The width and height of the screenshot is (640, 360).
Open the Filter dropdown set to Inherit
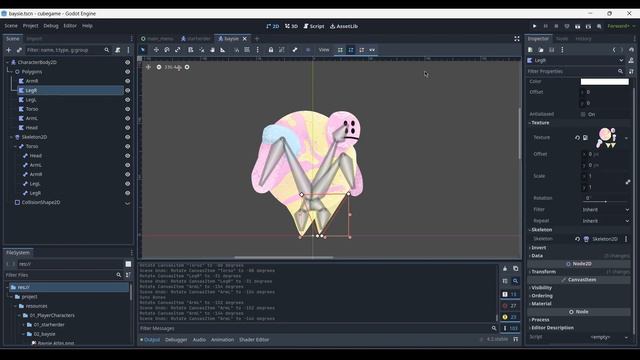click(605, 210)
